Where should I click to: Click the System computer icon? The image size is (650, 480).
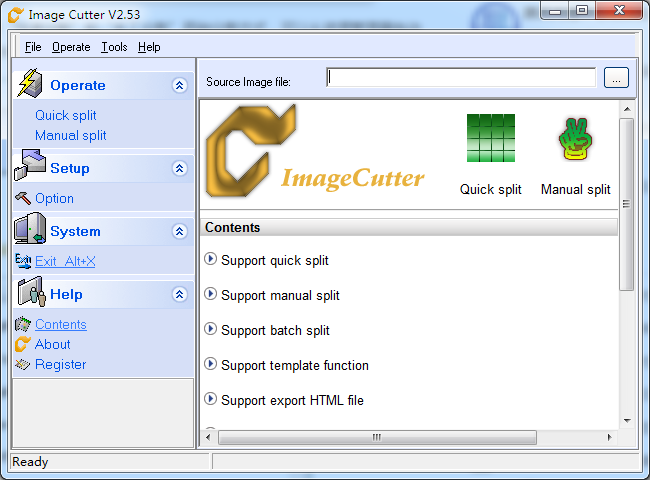30,228
